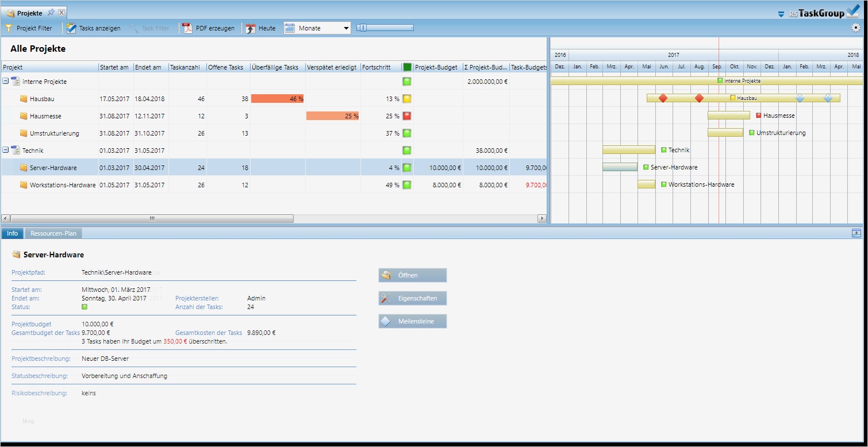The height and width of the screenshot is (447, 868).
Task: Click the green status indicator in the Server-Hardware table row
Action: coord(407,168)
